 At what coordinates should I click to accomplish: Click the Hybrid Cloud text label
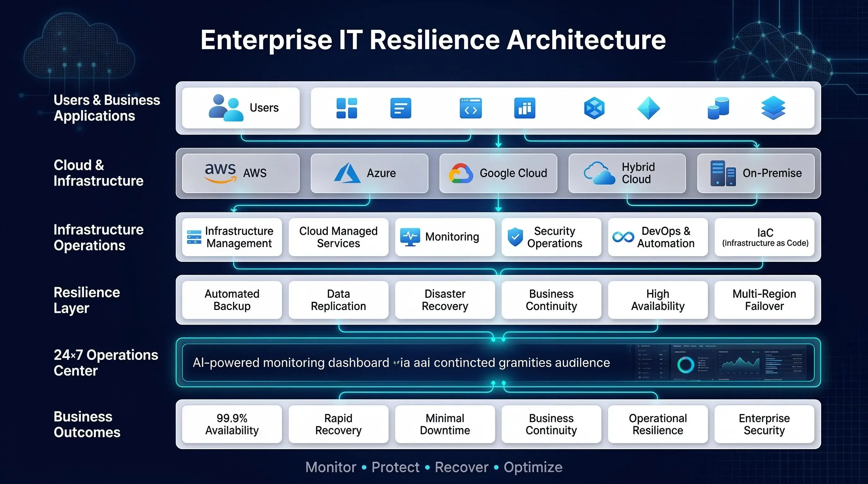click(x=638, y=173)
